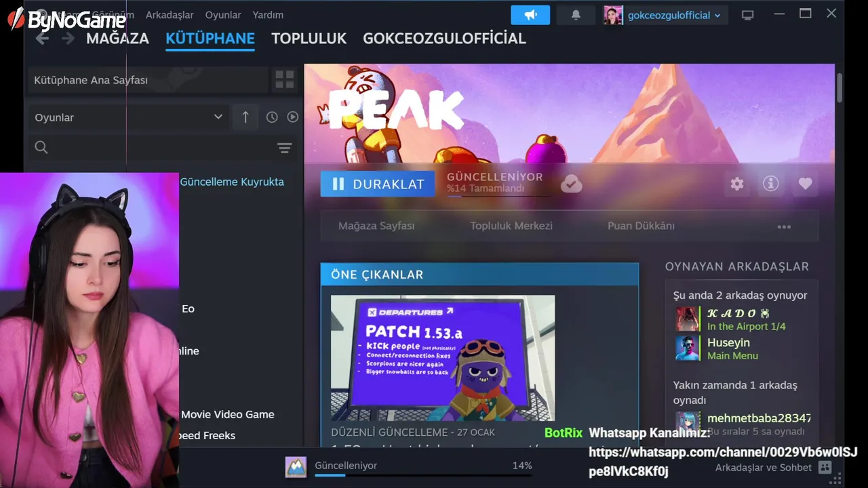This screenshot has height=488, width=868.
Task: Open the TOPLULUK tab
Action: (x=309, y=39)
